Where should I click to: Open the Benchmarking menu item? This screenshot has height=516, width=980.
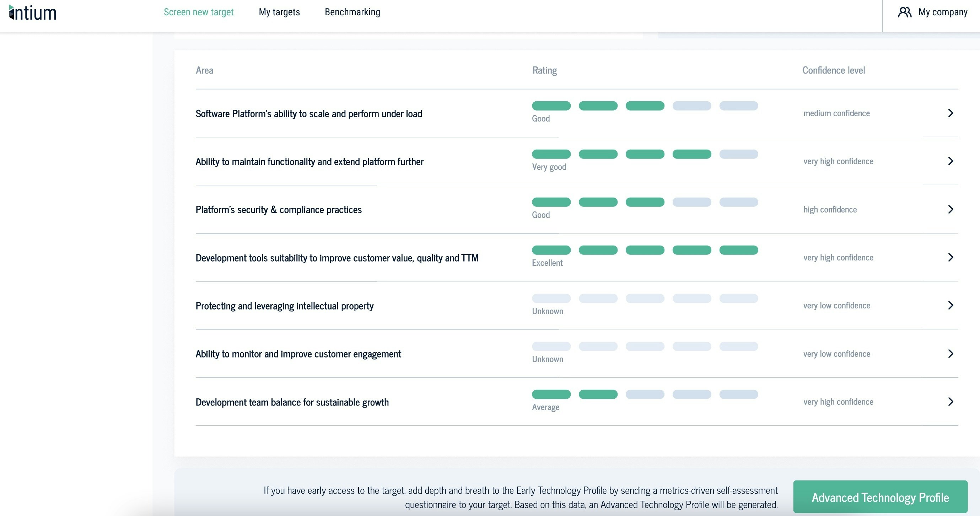352,12
